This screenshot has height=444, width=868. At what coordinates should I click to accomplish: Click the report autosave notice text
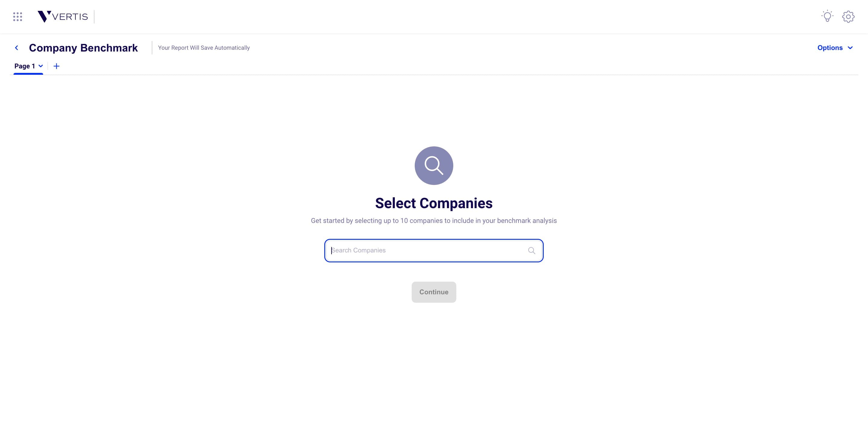click(x=204, y=48)
